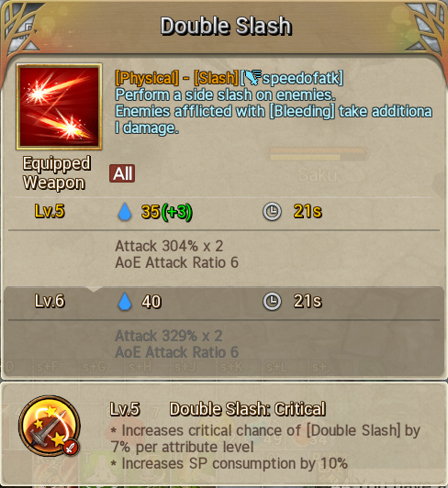Image resolution: width=448 pixels, height=488 pixels.
Task: Click the speedofatk arrow icon
Action: (x=253, y=77)
